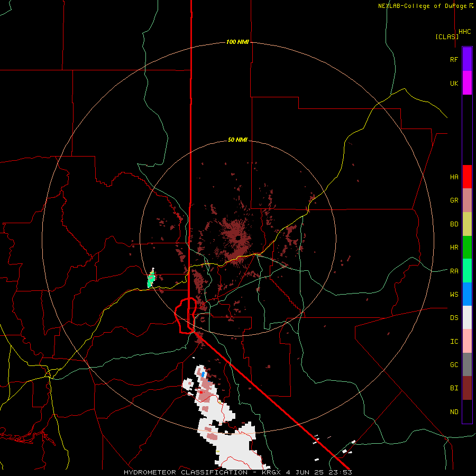
Task: Click the BD legend label
Action: [x=454, y=224]
